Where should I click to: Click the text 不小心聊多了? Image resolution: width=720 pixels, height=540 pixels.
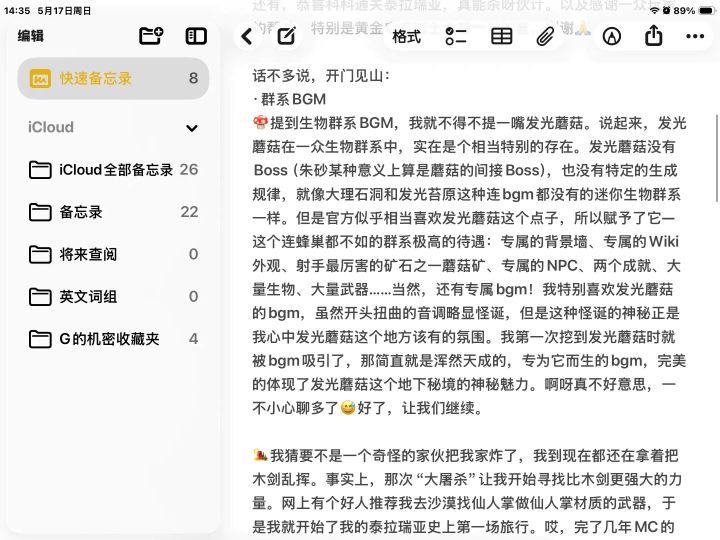[x=295, y=408]
